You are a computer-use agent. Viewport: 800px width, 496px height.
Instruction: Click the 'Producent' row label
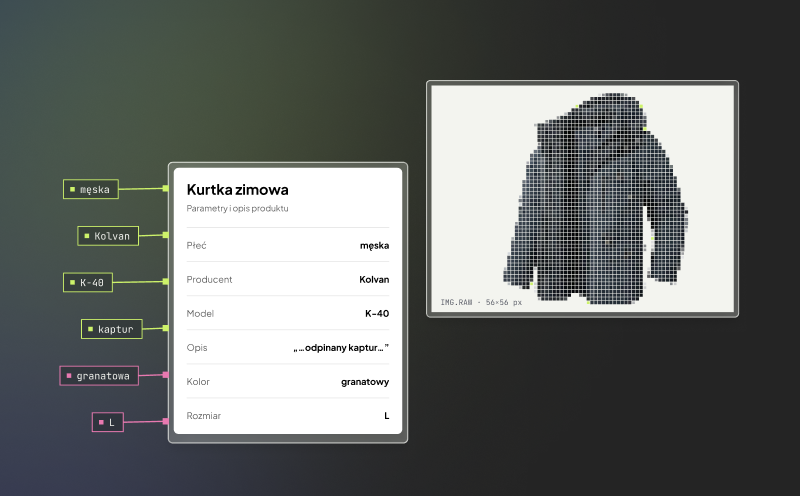click(x=209, y=280)
